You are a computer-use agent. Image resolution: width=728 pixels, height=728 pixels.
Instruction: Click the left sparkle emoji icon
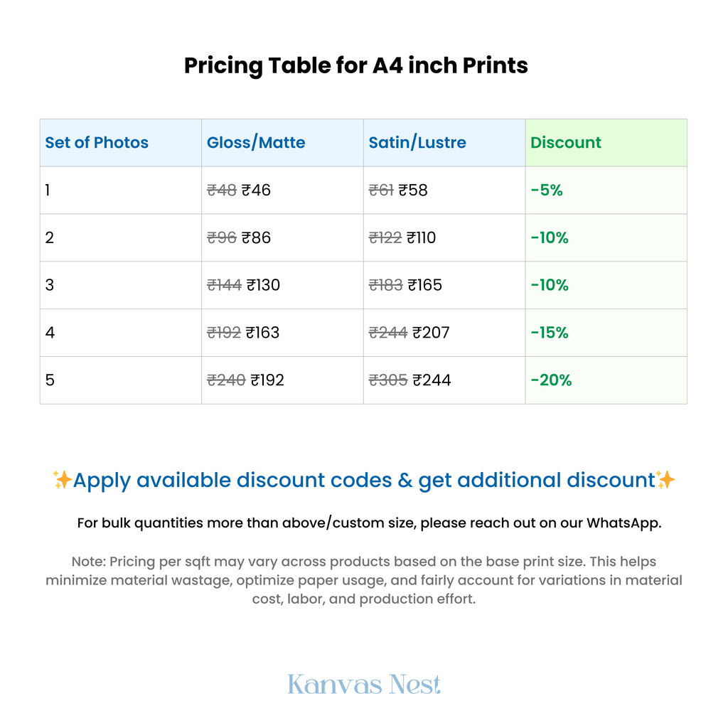pos(62,480)
